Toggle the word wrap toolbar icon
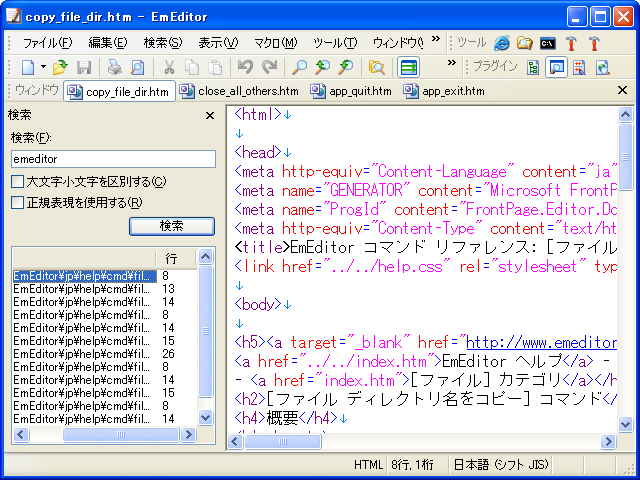Viewport: 640px width, 480px height. pos(408,67)
